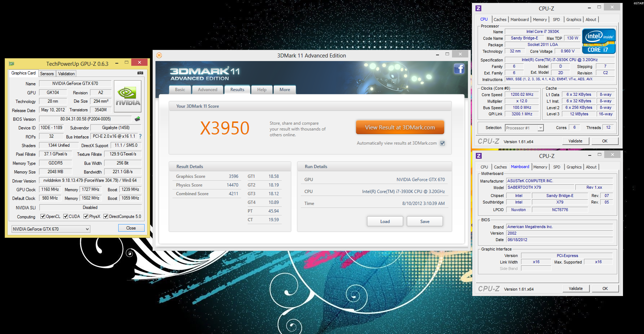Click the Driver Version field in GPU-Z
The height and width of the screenshot is (334, 644).
click(x=90, y=180)
